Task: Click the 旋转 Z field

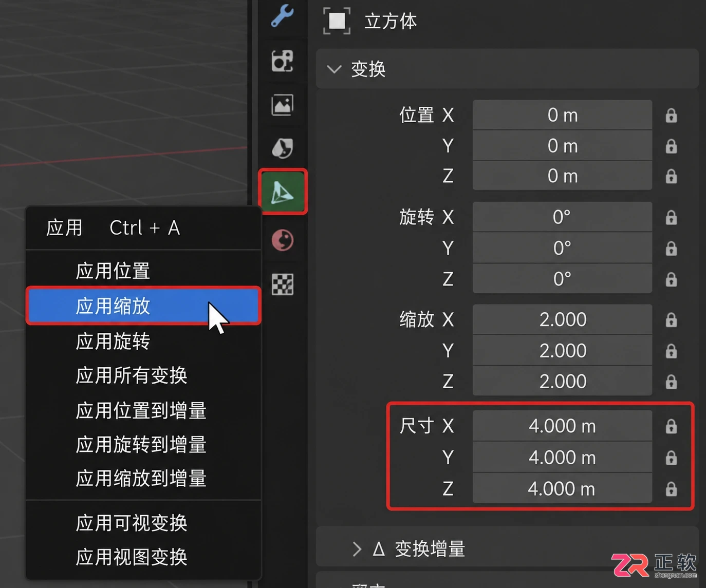Action: pos(562,279)
